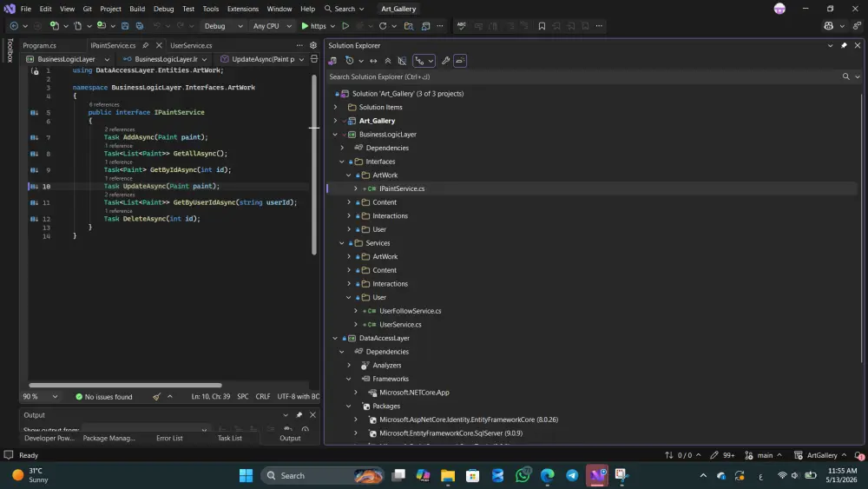
Task: Open the UpdateAsync member navigation dropdown
Action: click(262, 59)
